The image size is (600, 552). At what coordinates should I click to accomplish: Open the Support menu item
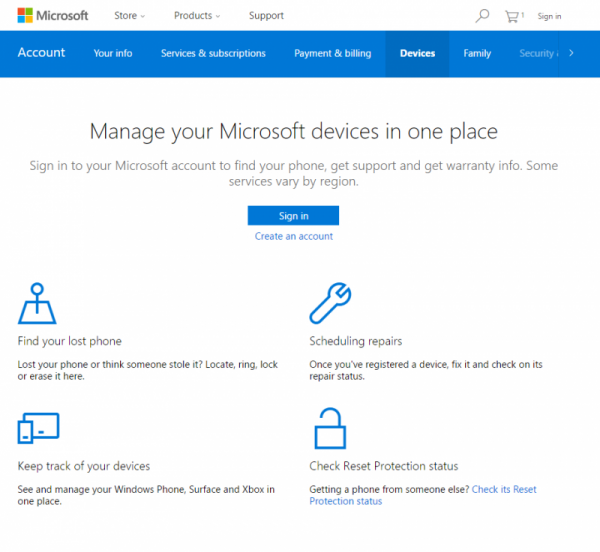tap(266, 16)
